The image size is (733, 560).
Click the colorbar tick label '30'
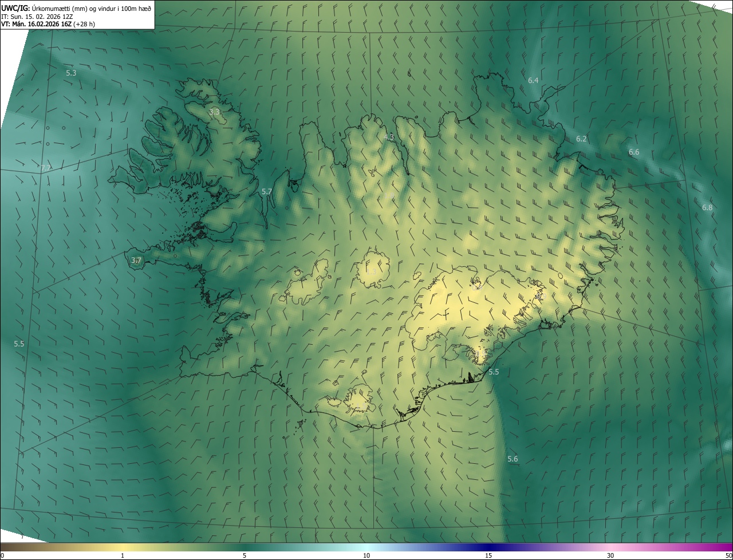coord(610,556)
